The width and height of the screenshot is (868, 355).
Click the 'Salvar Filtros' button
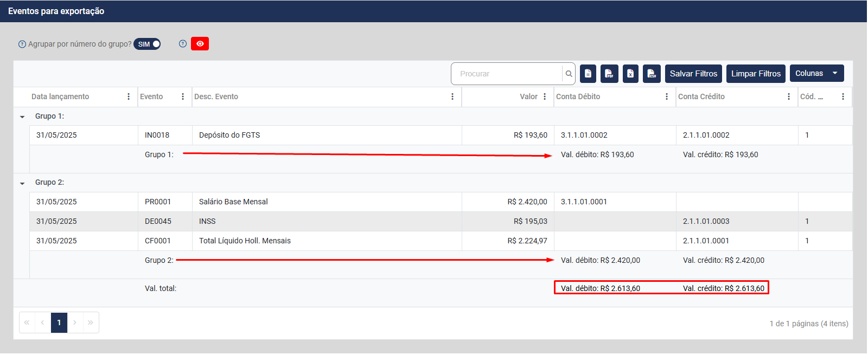(693, 74)
